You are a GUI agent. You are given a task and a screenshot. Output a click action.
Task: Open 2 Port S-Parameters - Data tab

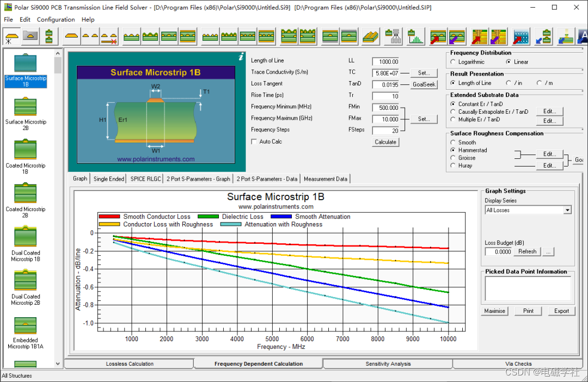267,179
